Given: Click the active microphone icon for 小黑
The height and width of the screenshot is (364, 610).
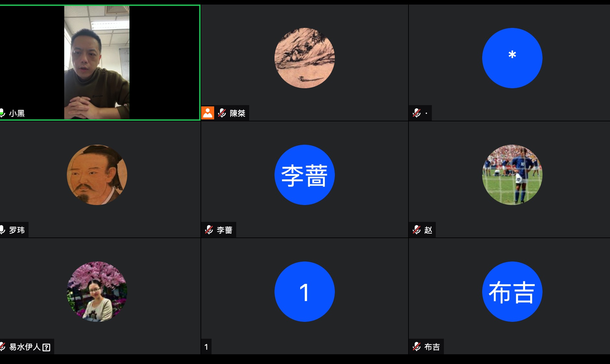Looking at the screenshot, I should pos(2,113).
